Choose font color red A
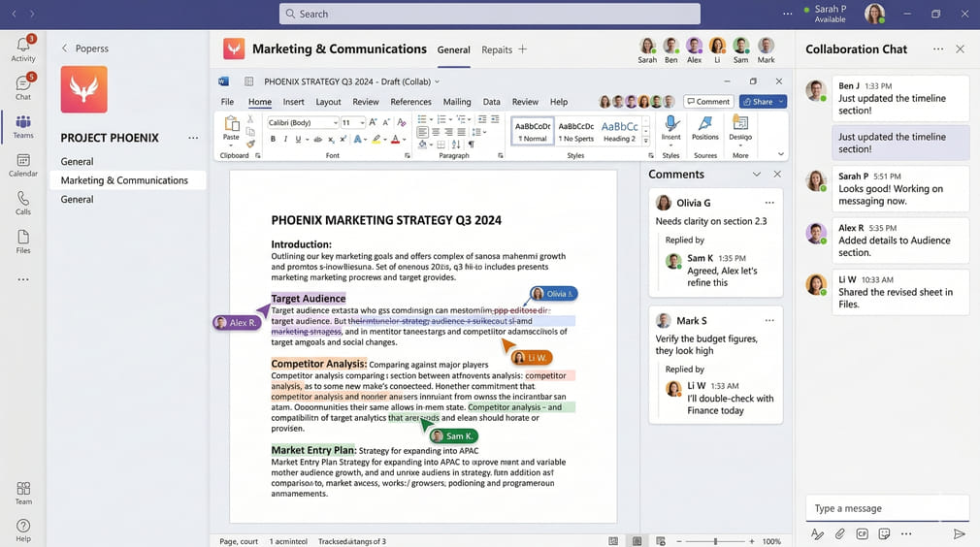The width and height of the screenshot is (980, 547). [x=395, y=140]
